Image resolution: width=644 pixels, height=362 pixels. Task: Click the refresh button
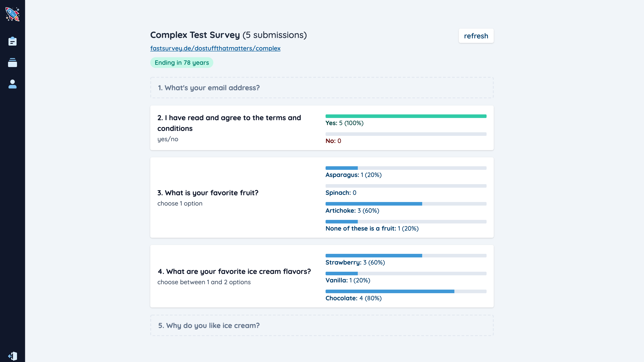pyautogui.click(x=476, y=36)
